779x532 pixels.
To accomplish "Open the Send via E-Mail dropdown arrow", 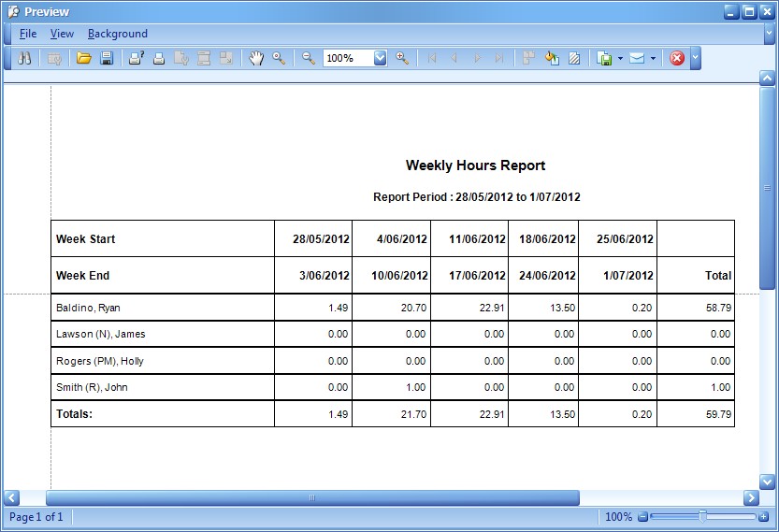I will tap(653, 58).
